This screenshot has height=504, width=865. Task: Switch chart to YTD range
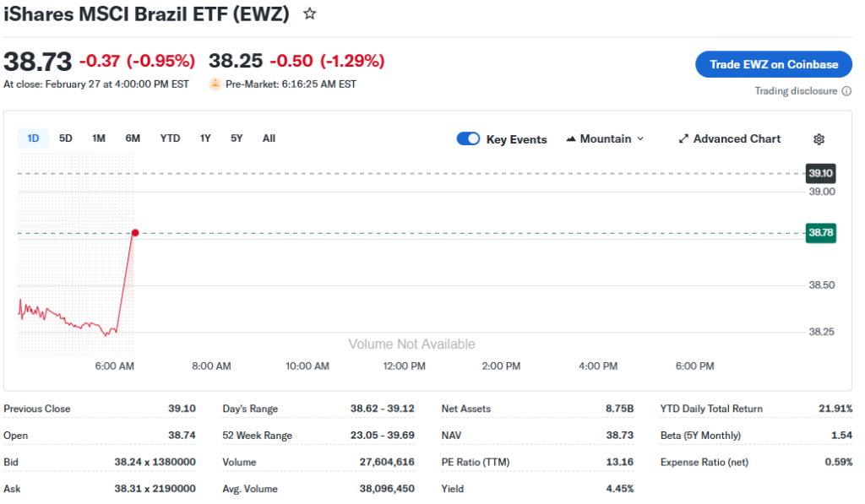170,138
